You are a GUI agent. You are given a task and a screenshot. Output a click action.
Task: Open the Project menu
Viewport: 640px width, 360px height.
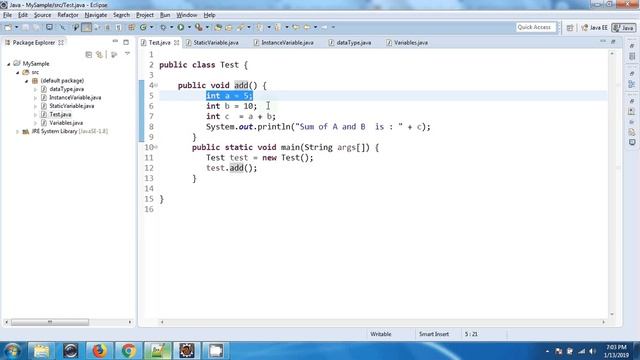[x=145, y=15]
